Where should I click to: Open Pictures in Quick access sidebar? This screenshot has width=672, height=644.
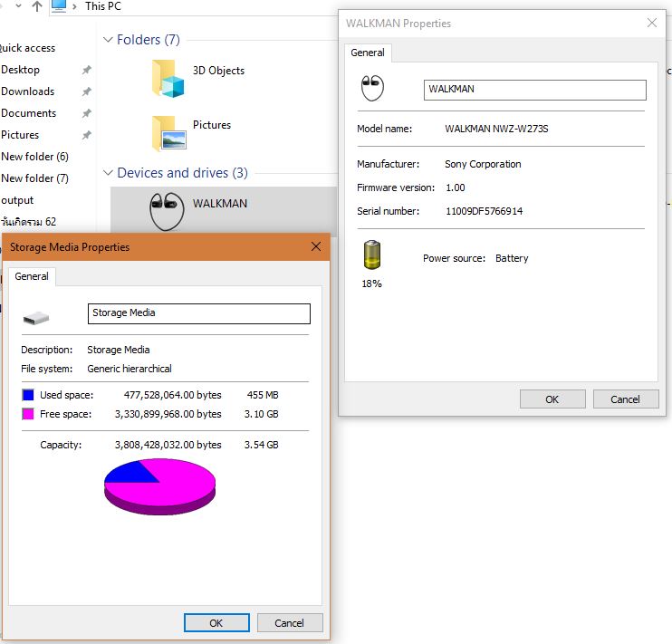tap(20, 135)
